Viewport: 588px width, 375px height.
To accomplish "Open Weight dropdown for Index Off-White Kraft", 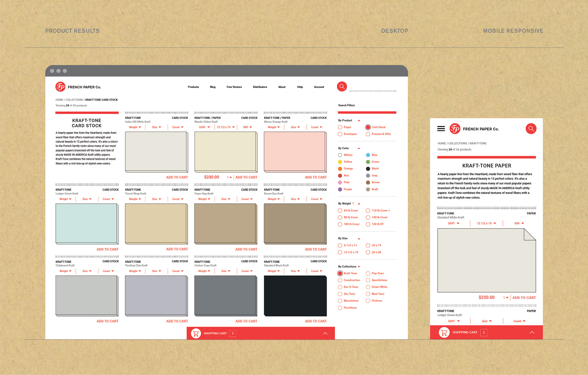I will (135, 127).
